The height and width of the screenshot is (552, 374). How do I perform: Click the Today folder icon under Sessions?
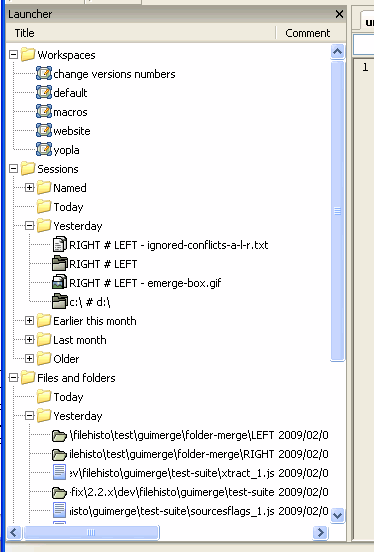(44, 207)
